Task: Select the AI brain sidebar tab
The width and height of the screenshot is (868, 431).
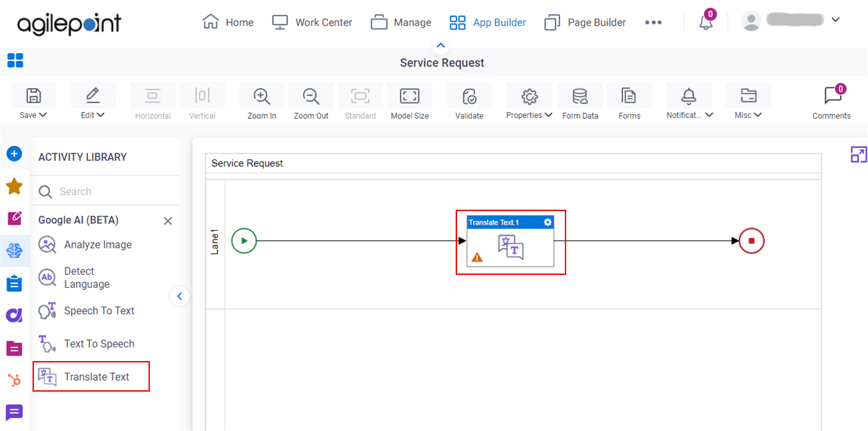Action: tap(14, 251)
